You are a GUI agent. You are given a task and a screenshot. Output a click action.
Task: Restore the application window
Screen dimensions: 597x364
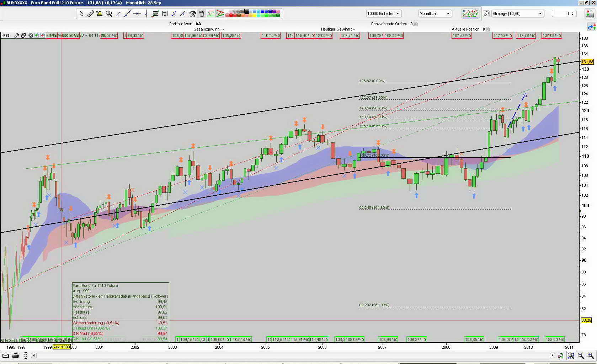(587, 2)
